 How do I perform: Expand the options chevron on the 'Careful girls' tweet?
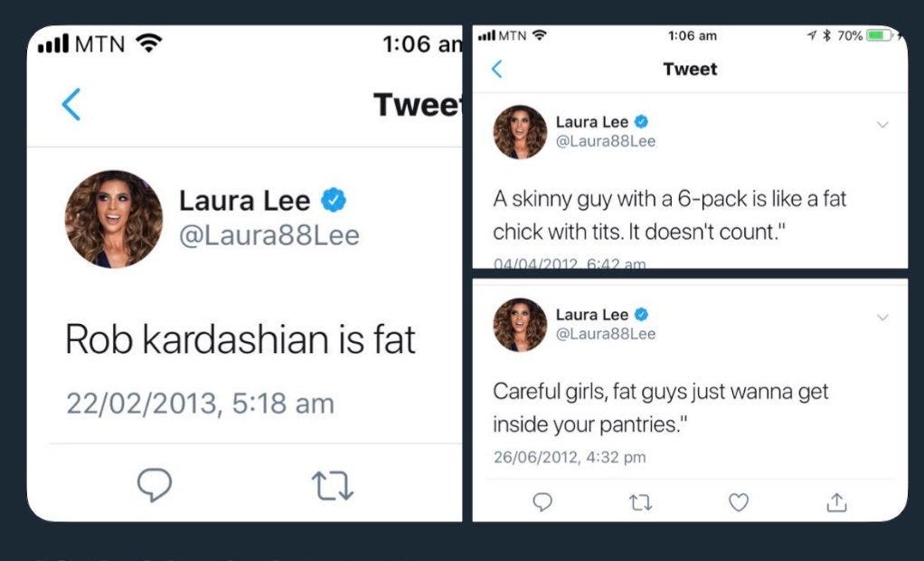883,318
